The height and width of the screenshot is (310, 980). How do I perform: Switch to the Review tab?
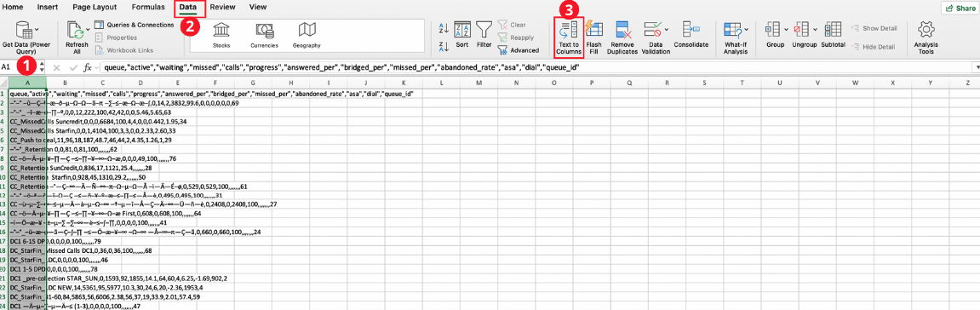pos(223,8)
